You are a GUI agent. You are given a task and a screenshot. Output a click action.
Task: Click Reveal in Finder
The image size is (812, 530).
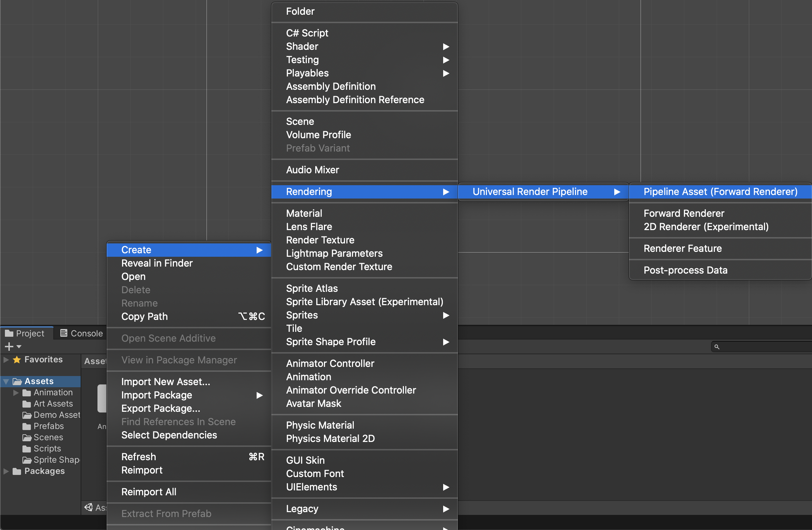(x=157, y=263)
